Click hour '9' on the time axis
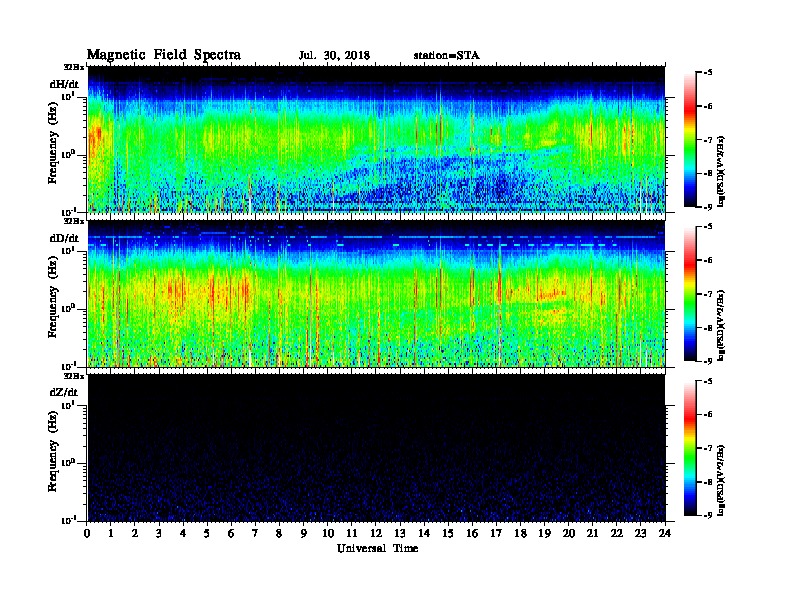Image resolution: width=792 pixels, height=612 pixels. pos(304,533)
